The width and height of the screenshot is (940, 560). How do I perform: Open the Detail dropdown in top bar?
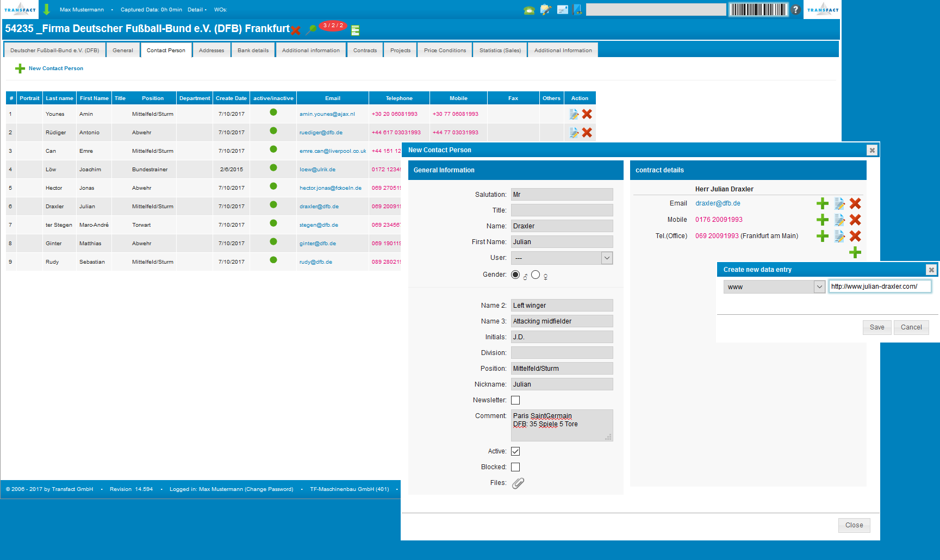click(x=197, y=10)
